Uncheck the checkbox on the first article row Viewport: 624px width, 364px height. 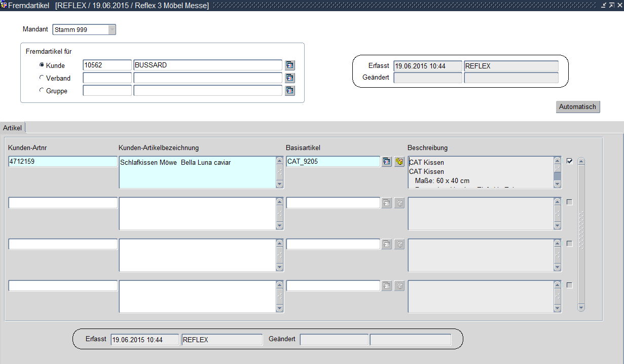coord(570,161)
